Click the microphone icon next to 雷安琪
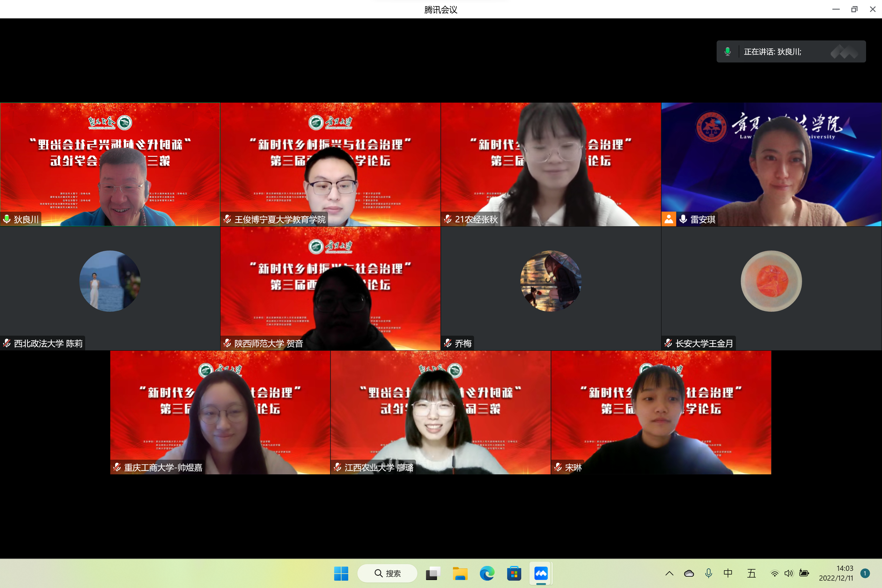This screenshot has width=882, height=588. (683, 219)
